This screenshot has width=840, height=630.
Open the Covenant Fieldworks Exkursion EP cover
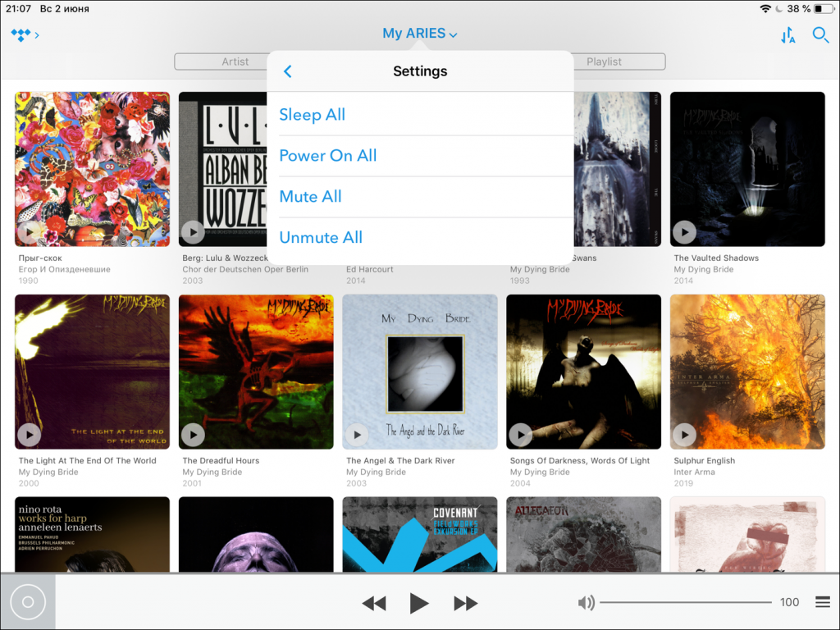(x=420, y=535)
